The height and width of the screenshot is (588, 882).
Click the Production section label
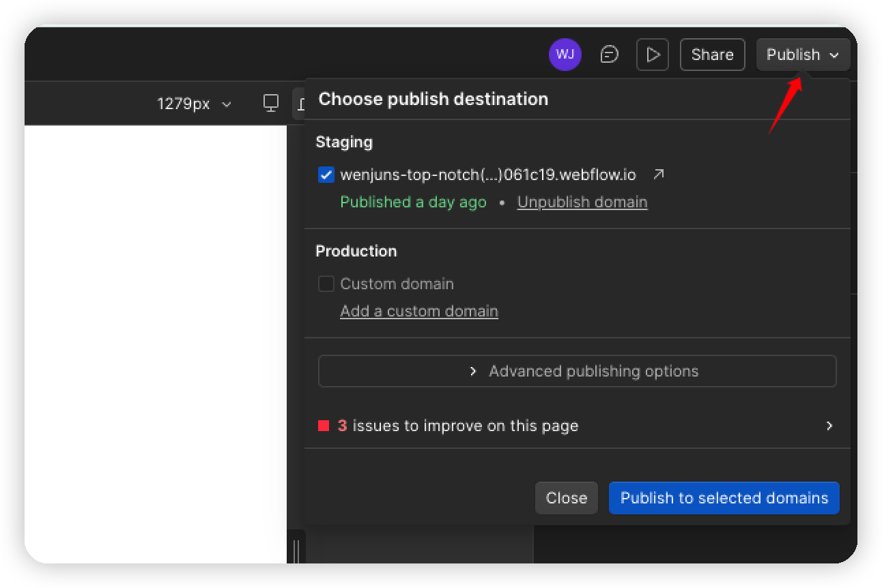(x=356, y=251)
